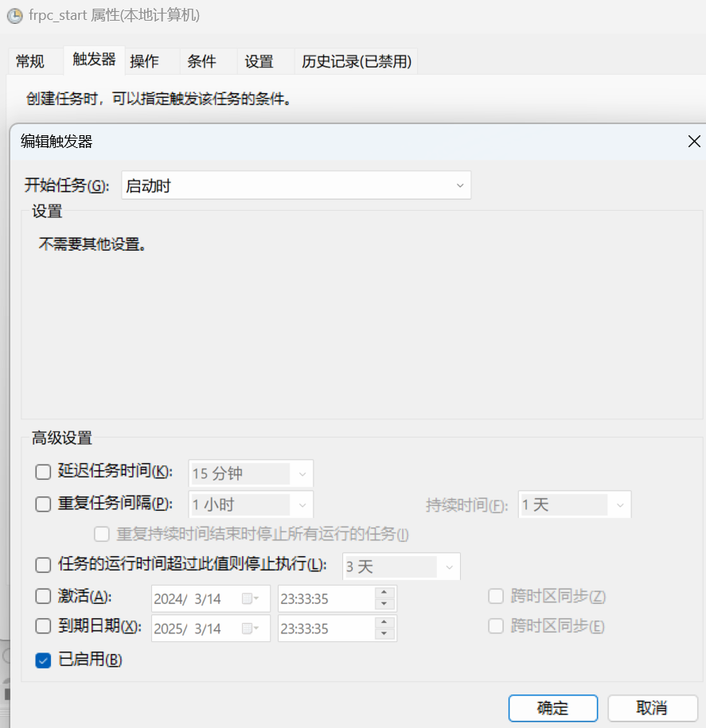
Task: Switch to the 操作 tab
Action: 144,61
